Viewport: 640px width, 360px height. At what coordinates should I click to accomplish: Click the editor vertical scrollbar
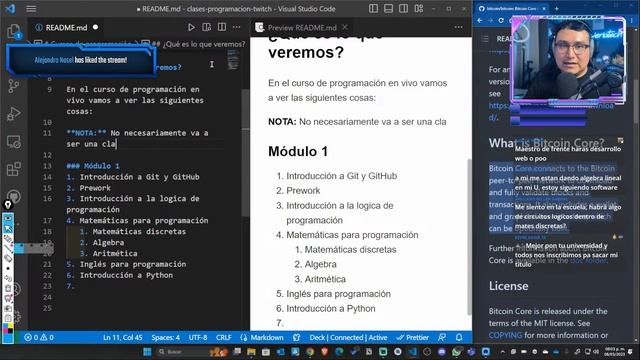click(x=245, y=153)
